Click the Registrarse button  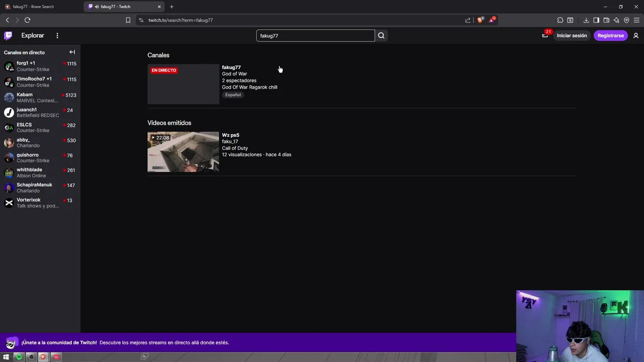pos(610,35)
